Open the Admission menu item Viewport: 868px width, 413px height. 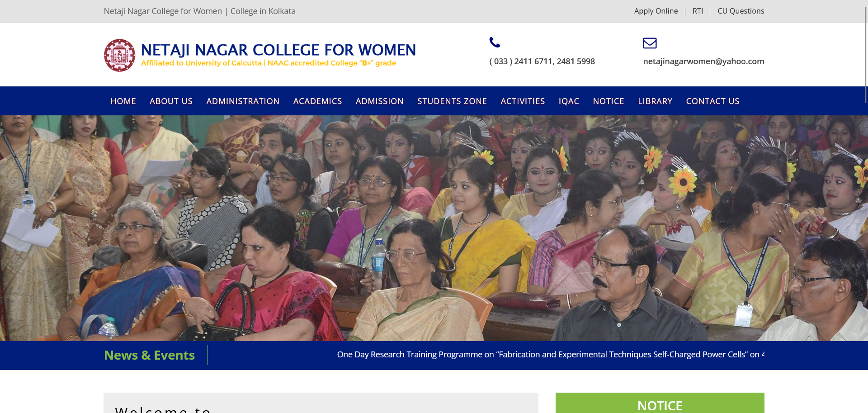(x=379, y=101)
